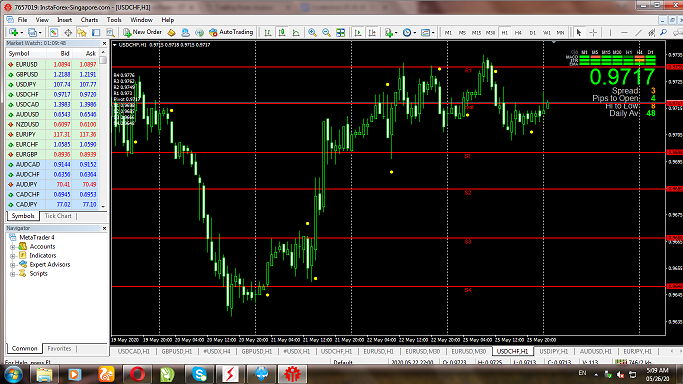Screen dimensions: 683x384
Task: Draw a horizontal line tool
Action: (624, 33)
